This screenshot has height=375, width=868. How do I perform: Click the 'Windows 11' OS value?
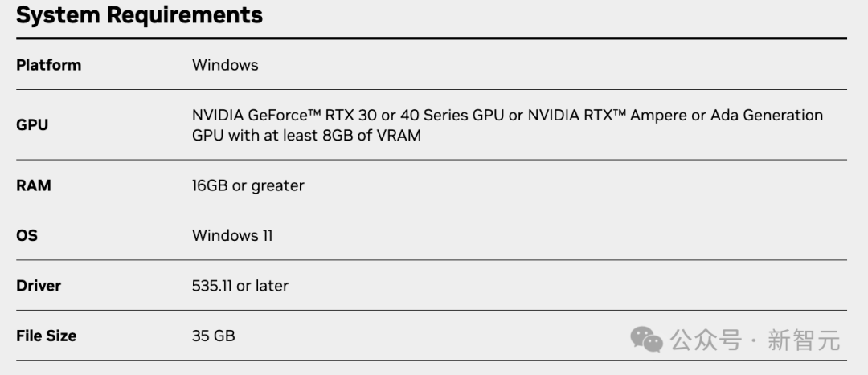coord(232,235)
